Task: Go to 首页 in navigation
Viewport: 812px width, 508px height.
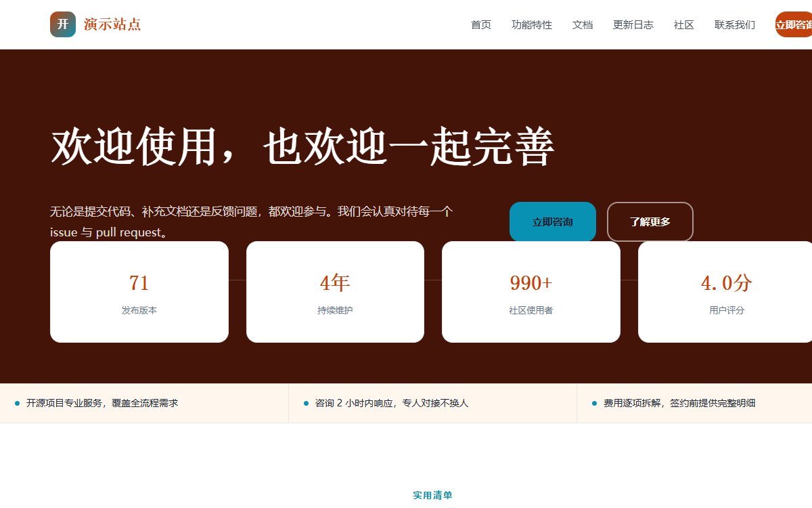Action: tap(481, 24)
